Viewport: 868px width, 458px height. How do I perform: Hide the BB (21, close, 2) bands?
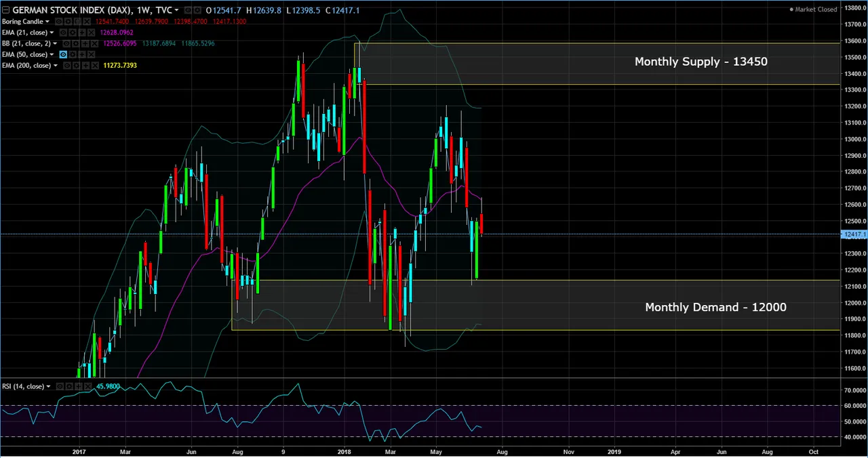click(x=66, y=43)
